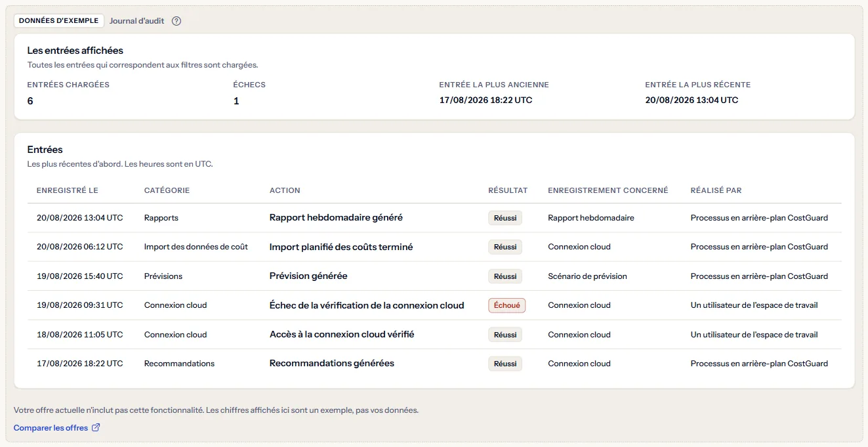Select the action Rapport hebdomadaire généré
The image size is (868, 447).
tap(336, 218)
